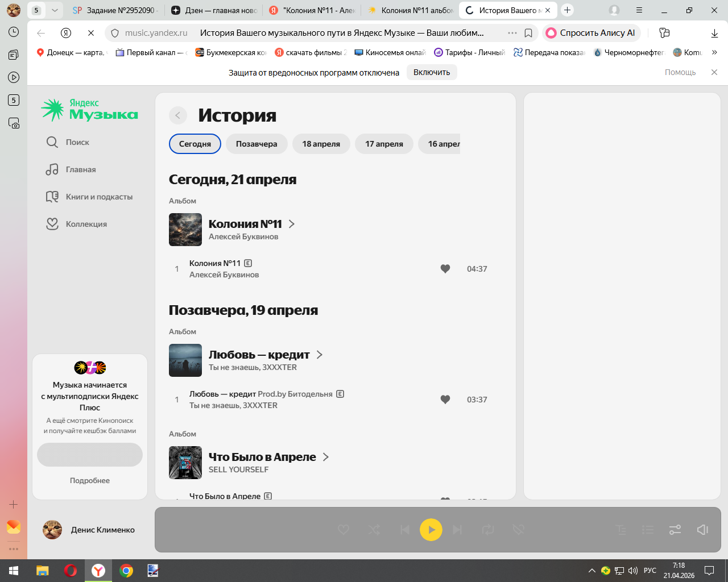Image resolution: width=728 pixels, height=582 pixels.
Task: Click the volume speaker icon in the player
Action: tap(702, 530)
